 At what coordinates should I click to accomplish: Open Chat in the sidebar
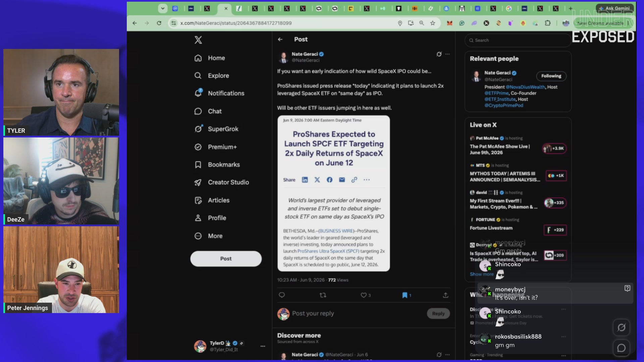[x=208, y=111]
